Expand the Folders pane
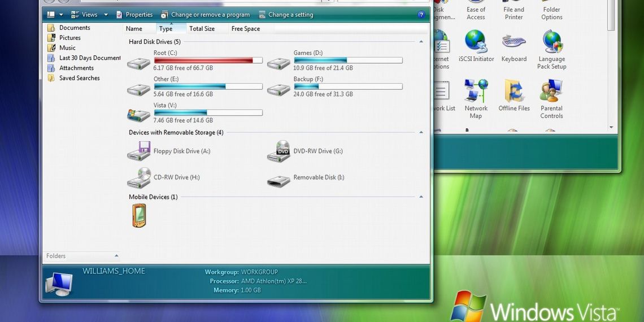The height and width of the screenshot is (322, 644). click(116, 256)
